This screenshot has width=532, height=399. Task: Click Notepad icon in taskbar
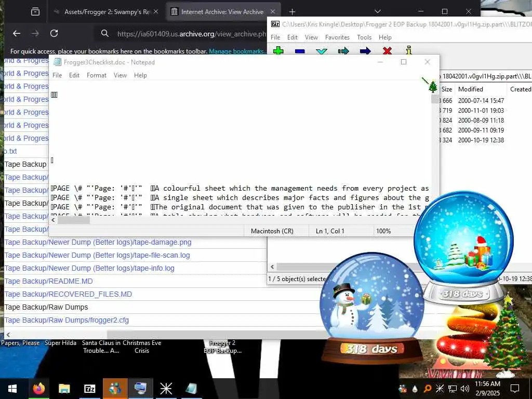point(192,389)
